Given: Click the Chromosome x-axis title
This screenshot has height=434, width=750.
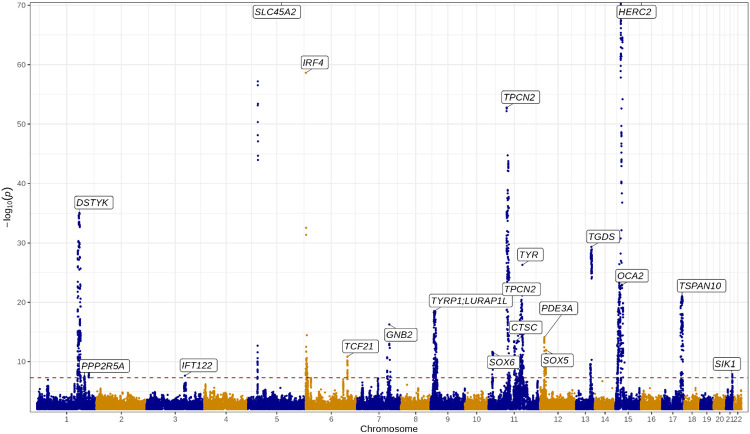Looking at the screenshot, I should click(389, 428).
